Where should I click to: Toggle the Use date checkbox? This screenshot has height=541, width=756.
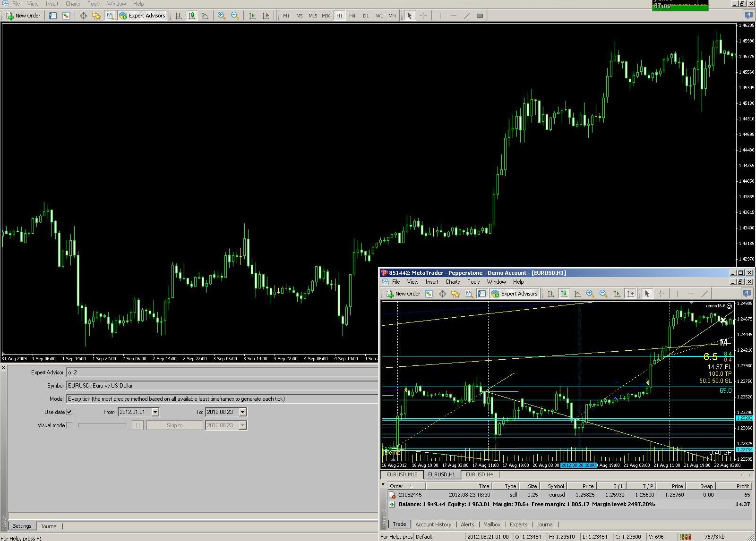click(69, 412)
